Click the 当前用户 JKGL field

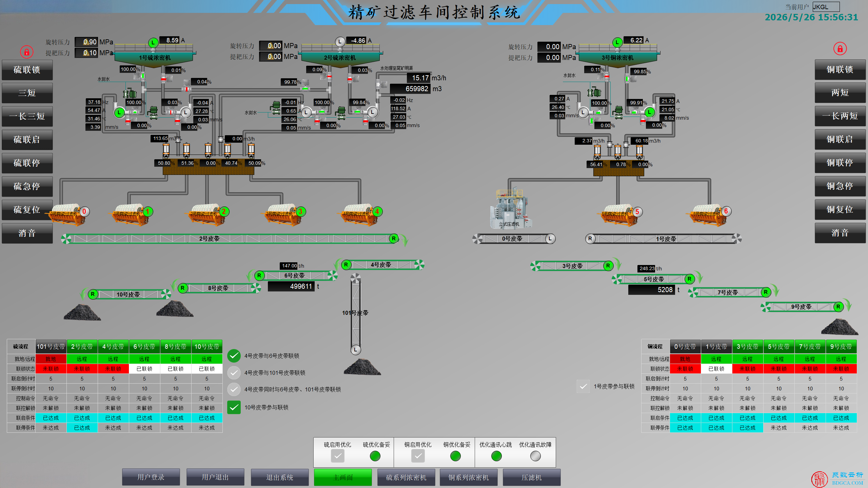826,7
